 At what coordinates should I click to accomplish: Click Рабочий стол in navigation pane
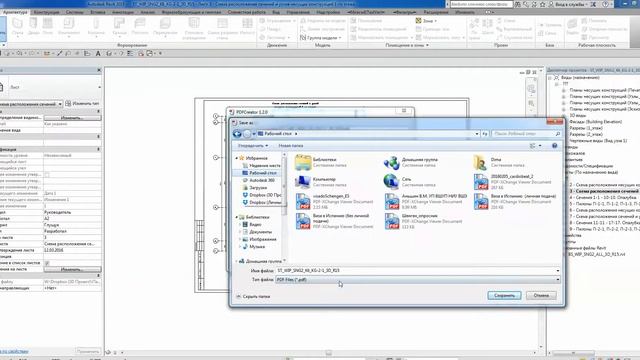(x=260, y=173)
